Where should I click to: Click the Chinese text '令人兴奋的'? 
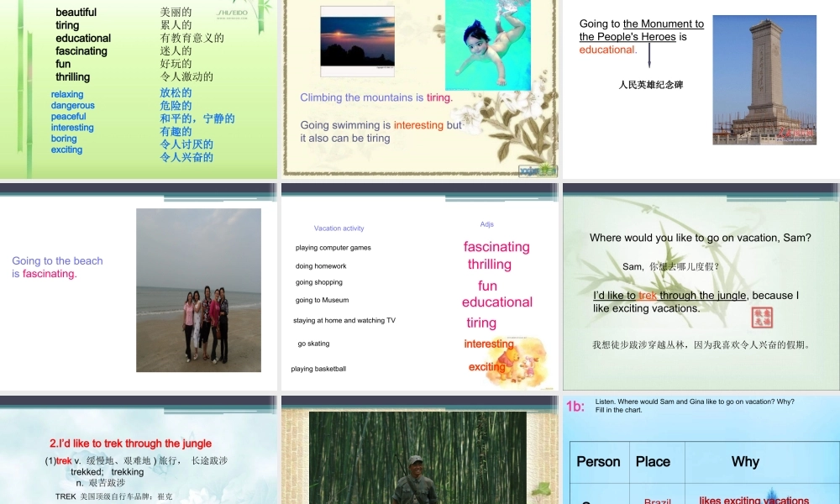point(186,157)
